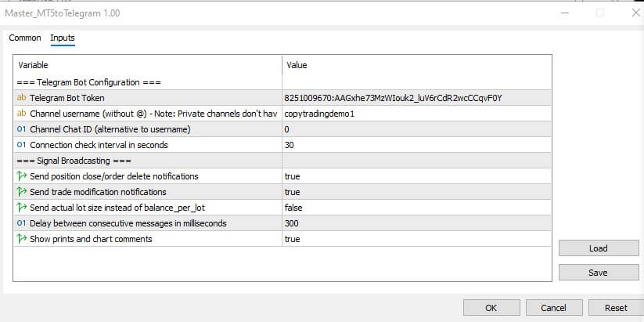Screen dimensions: 644x322
Task: Click the green arrow icon beside Show prints
Action: point(21,239)
